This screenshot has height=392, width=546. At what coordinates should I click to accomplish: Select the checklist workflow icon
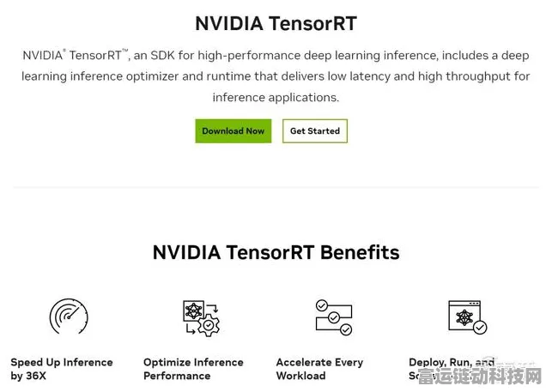(x=334, y=317)
